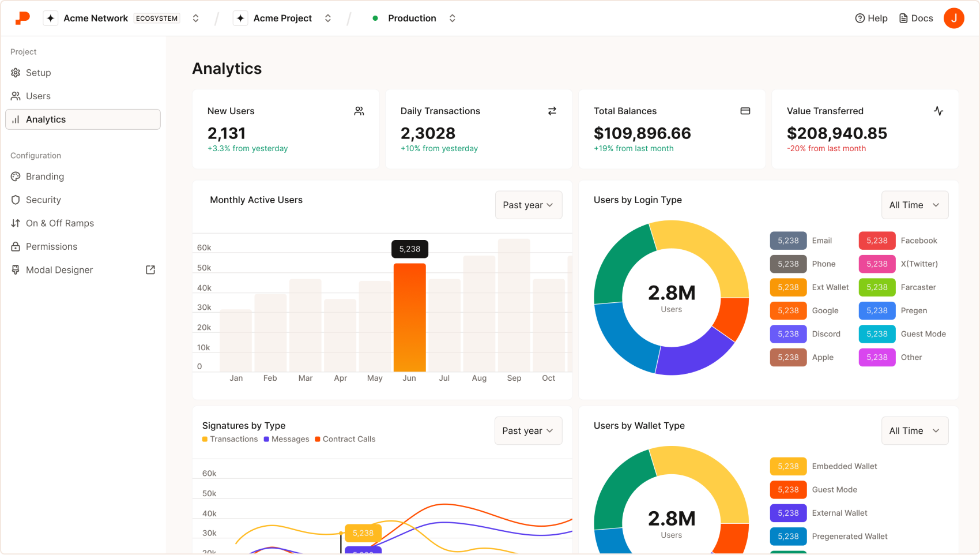This screenshot has width=980, height=555.
Task: Click the Farcaster green legend badge
Action: pos(877,287)
